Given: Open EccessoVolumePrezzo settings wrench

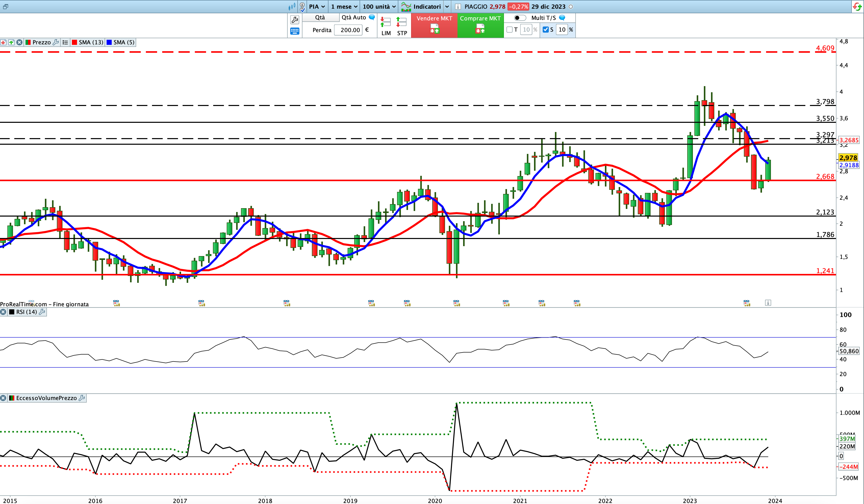Looking at the screenshot, I should click(82, 398).
